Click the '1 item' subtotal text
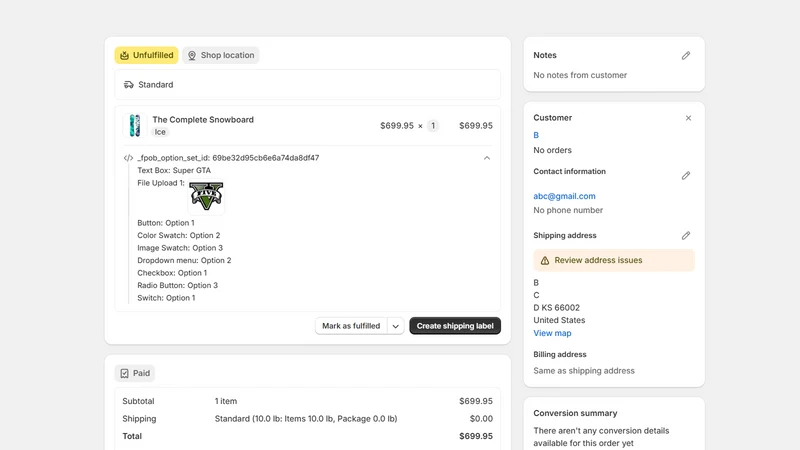 click(x=226, y=402)
